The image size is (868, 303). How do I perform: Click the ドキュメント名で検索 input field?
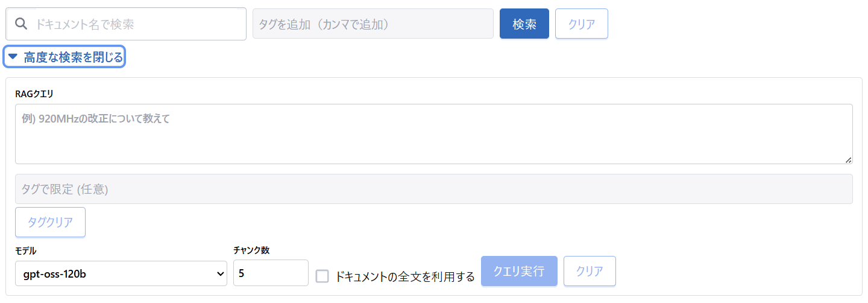(x=126, y=24)
